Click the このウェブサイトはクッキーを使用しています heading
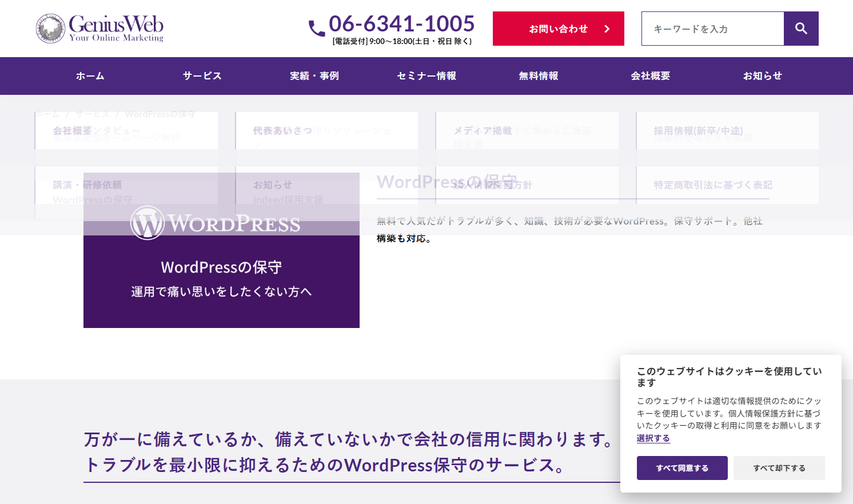 pos(730,377)
